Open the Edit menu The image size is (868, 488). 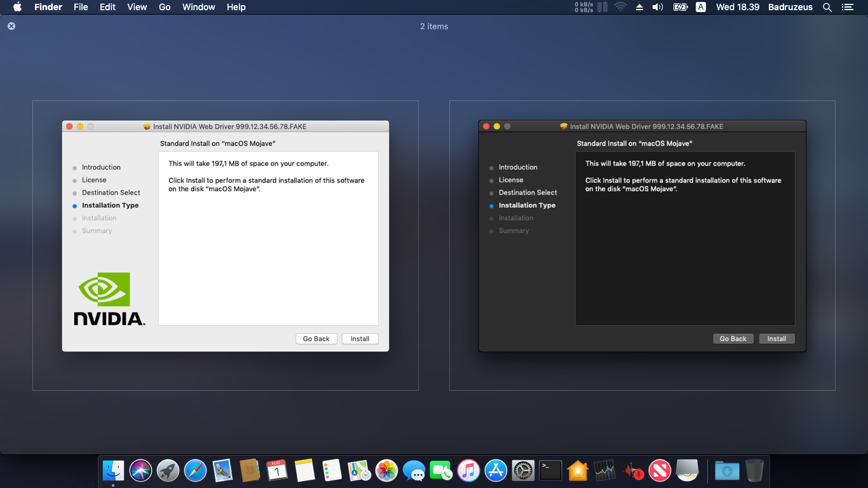coord(107,7)
